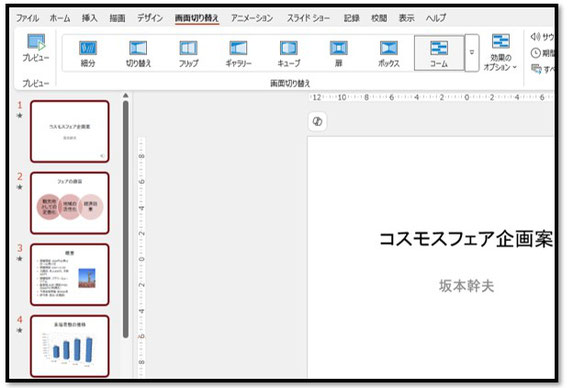Click the duration 期間 clock icon

click(x=536, y=53)
